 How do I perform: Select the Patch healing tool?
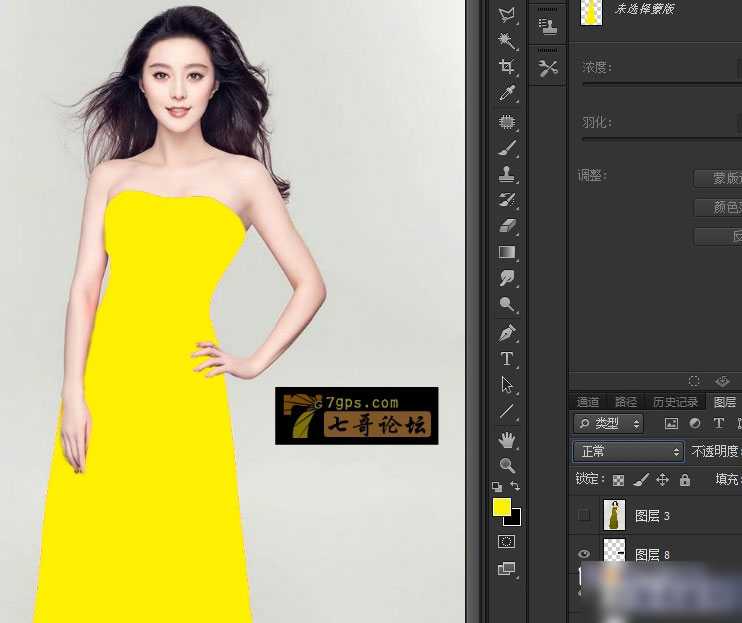pos(507,122)
